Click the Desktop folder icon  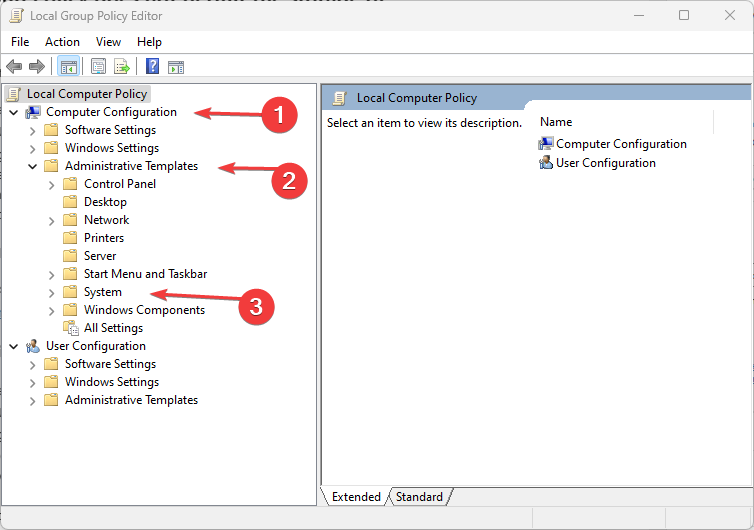70,202
